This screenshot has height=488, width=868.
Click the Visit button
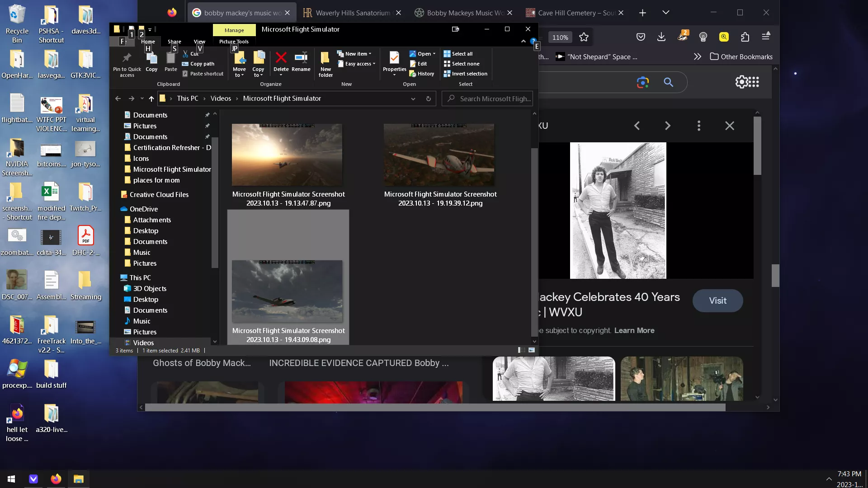tap(717, 301)
